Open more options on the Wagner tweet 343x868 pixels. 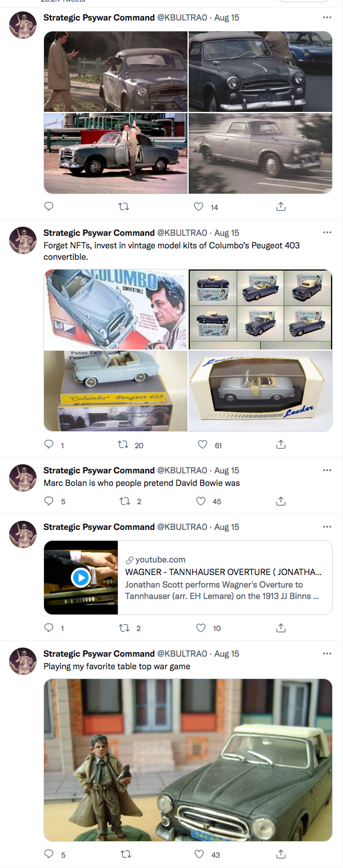tap(327, 527)
